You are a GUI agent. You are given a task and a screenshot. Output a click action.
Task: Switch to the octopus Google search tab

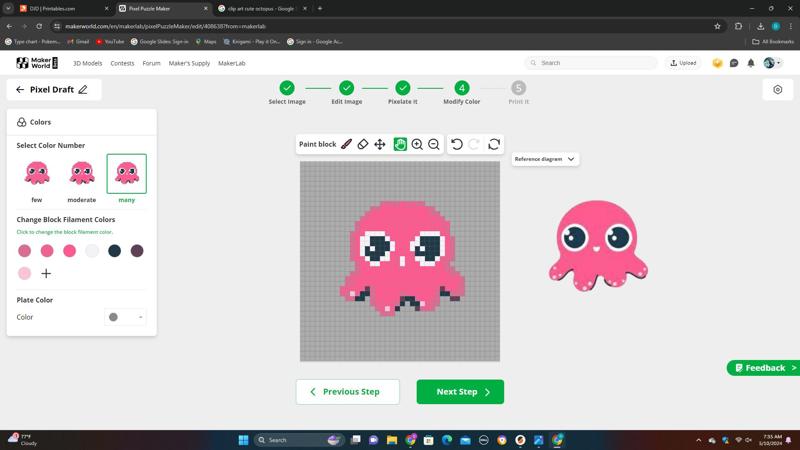262,9
